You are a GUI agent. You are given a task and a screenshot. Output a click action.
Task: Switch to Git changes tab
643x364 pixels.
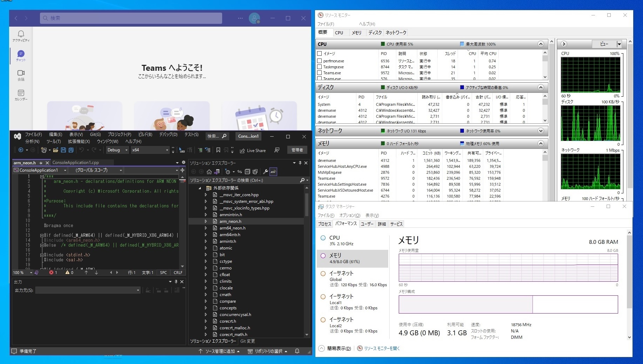(247, 341)
